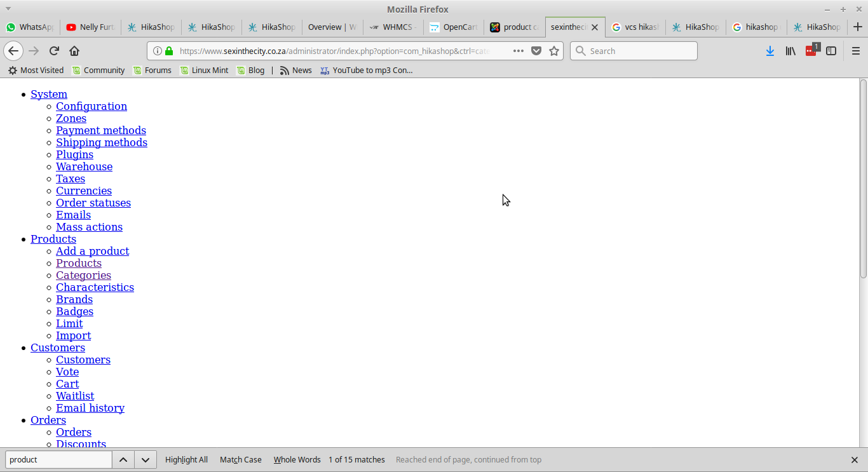The width and height of the screenshot is (868, 472).
Task: Open the page actions three-dot menu
Action: 519,51
